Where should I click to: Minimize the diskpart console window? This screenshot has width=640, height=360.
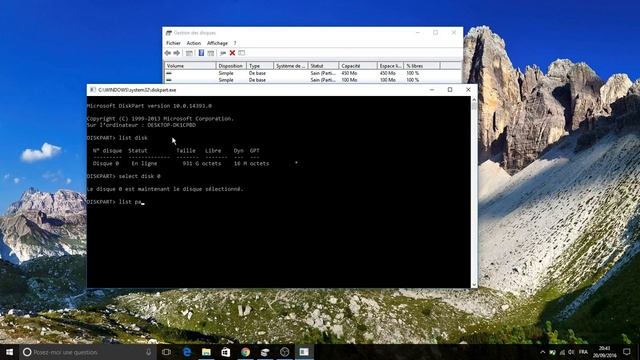[432, 90]
